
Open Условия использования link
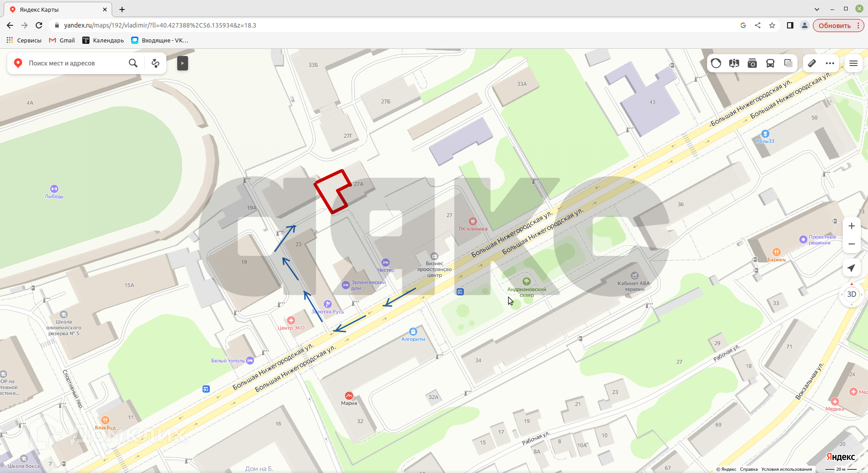point(787,469)
